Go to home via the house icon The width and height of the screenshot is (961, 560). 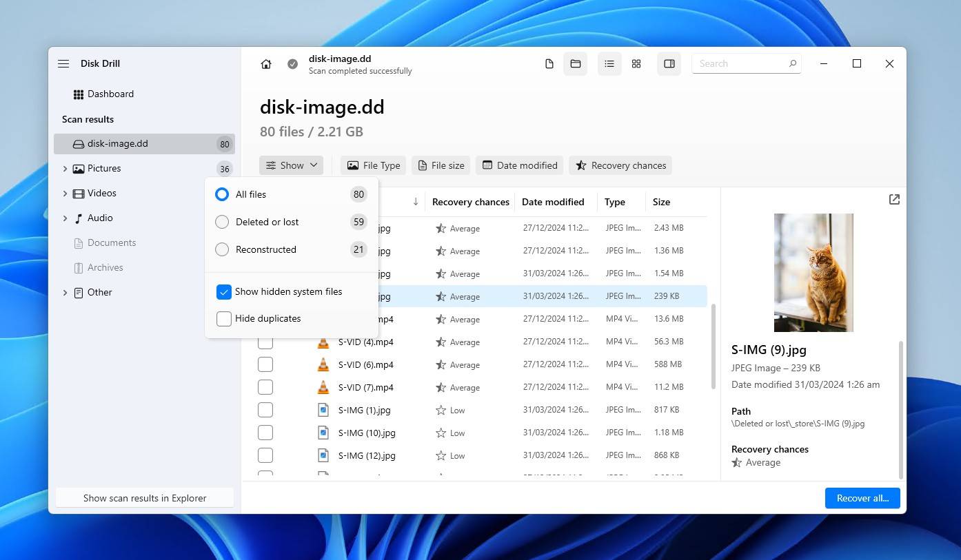click(x=266, y=64)
